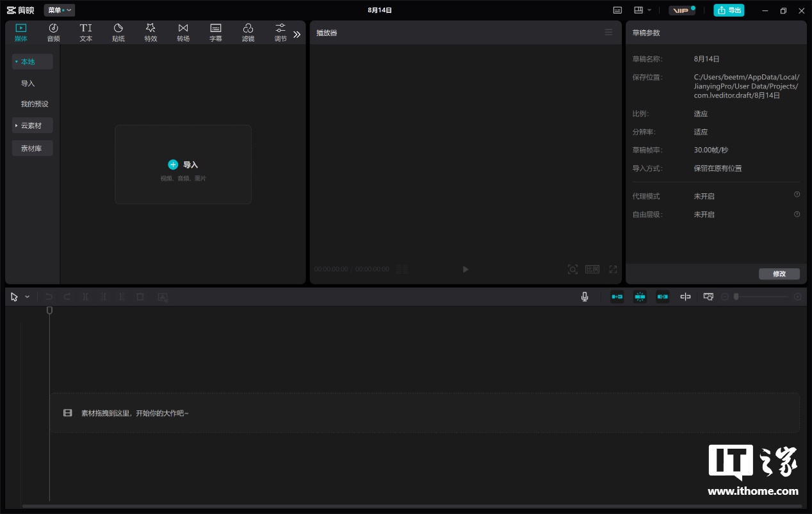
Task: Click the fullscreen icon in the player
Action: pyautogui.click(x=613, y=269)
